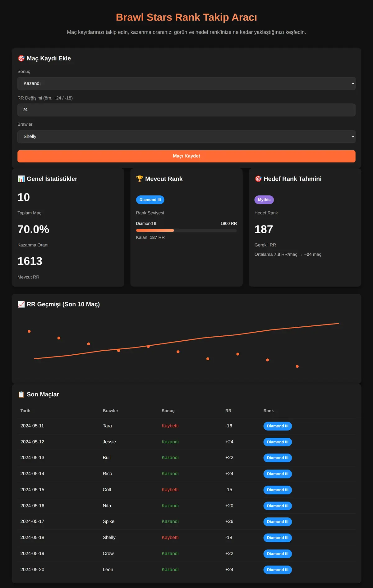The image size is (373, 588).
Task: Select the 2024-05-18 date cell
Action: 32,538
